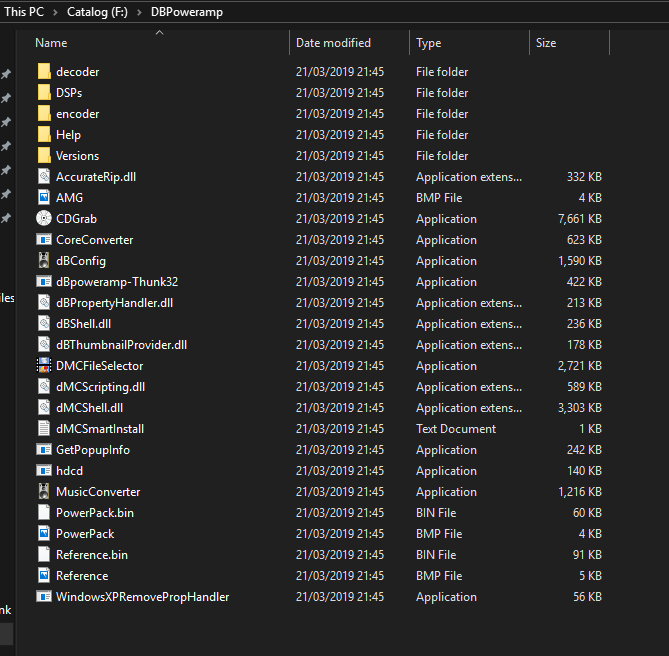Click the MusicConverter application icon
Viewport: 669px width, 656px height.
[44, 492]
